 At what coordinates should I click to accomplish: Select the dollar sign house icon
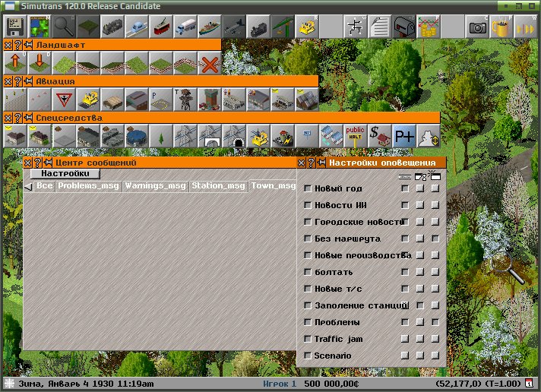(379, 136)
